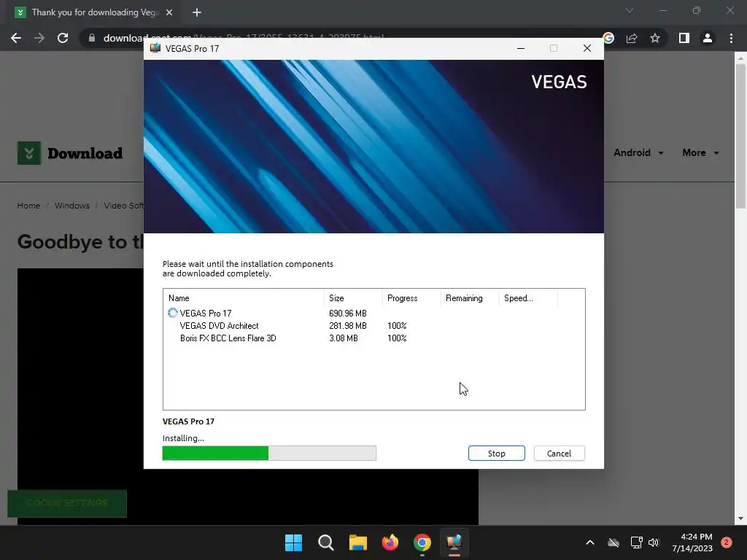Close the VEGAS Pro 17 installer window
This screenshot has height=560, width=747.
(587, 48)
